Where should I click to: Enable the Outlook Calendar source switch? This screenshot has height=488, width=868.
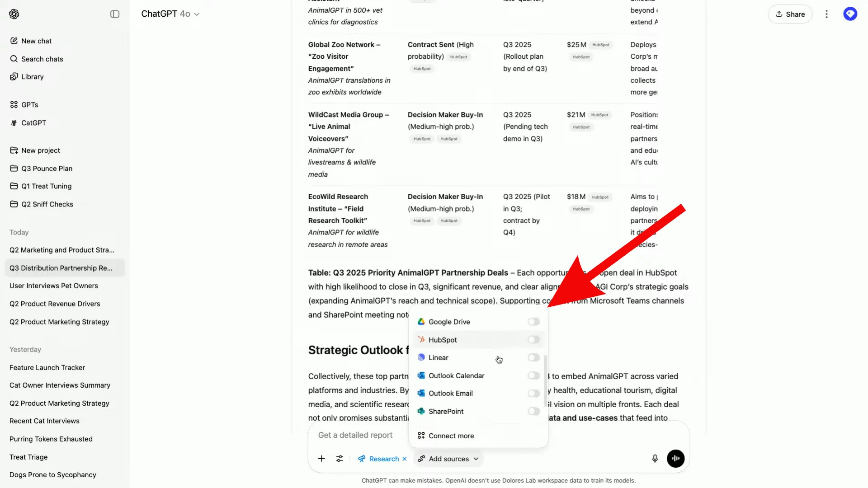[x=533, y=375]
